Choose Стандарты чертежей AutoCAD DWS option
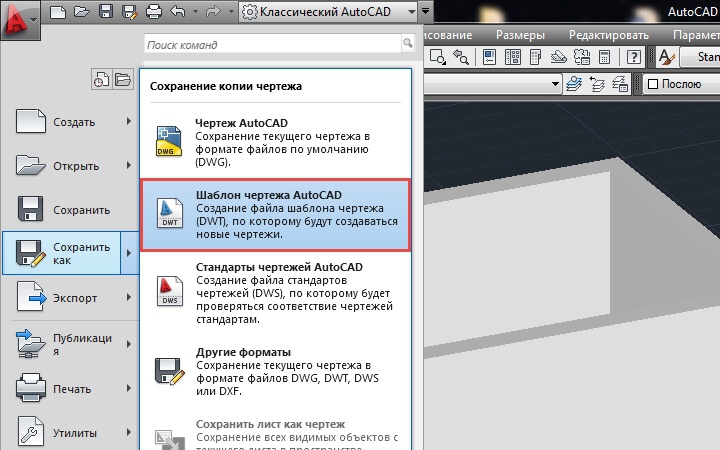This screenshot has width=720, height=450. pos(276,293)
